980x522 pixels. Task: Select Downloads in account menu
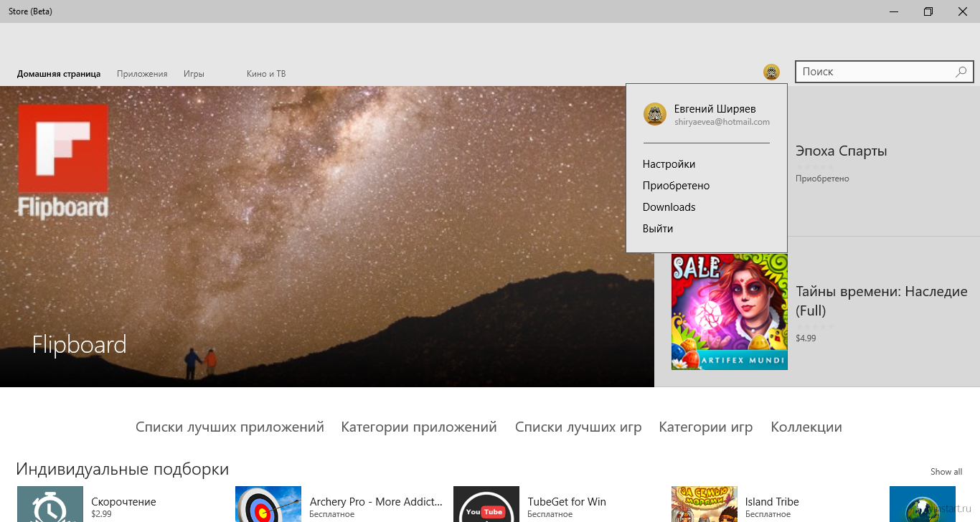point(669,207)
